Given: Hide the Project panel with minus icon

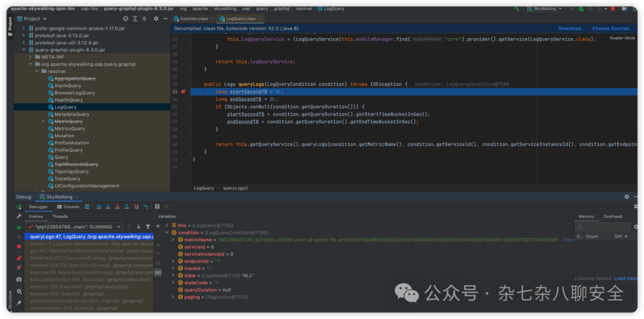Looking at the screenshot, I should pos(165,18).
